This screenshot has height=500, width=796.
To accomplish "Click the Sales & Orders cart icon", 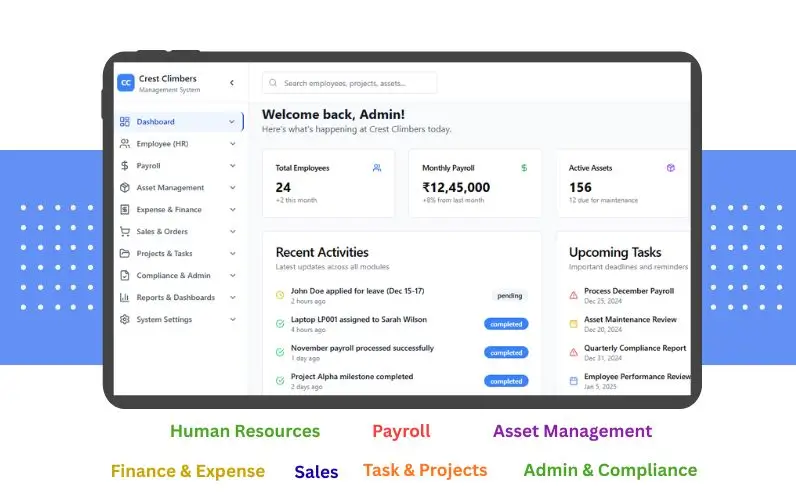I will click(124, 231).
